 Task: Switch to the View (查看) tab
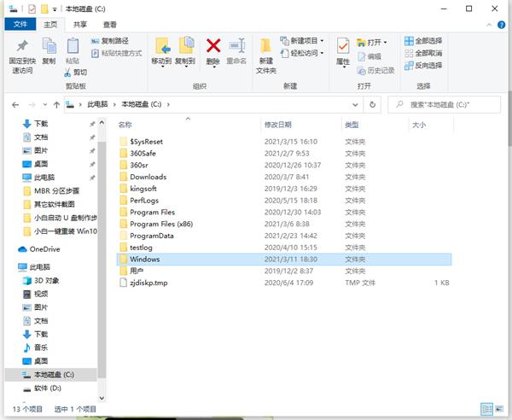pyautogui.click(x=110, y=25)
